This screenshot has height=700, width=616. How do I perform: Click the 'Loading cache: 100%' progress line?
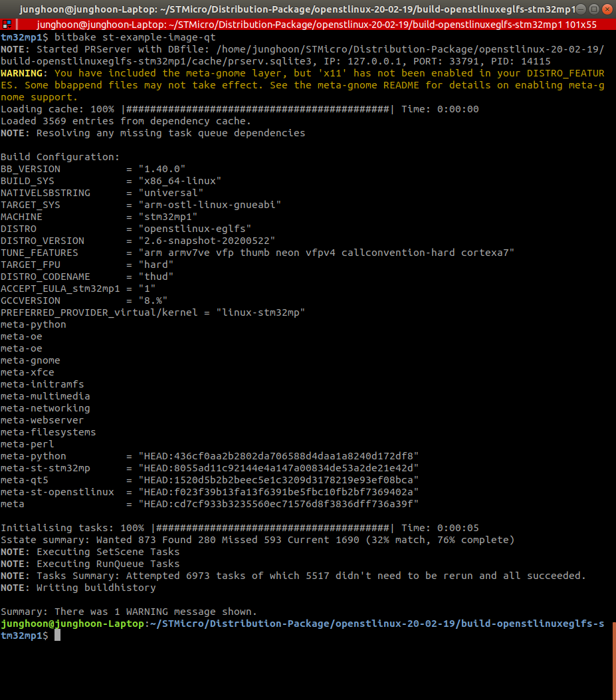(240, 110)
